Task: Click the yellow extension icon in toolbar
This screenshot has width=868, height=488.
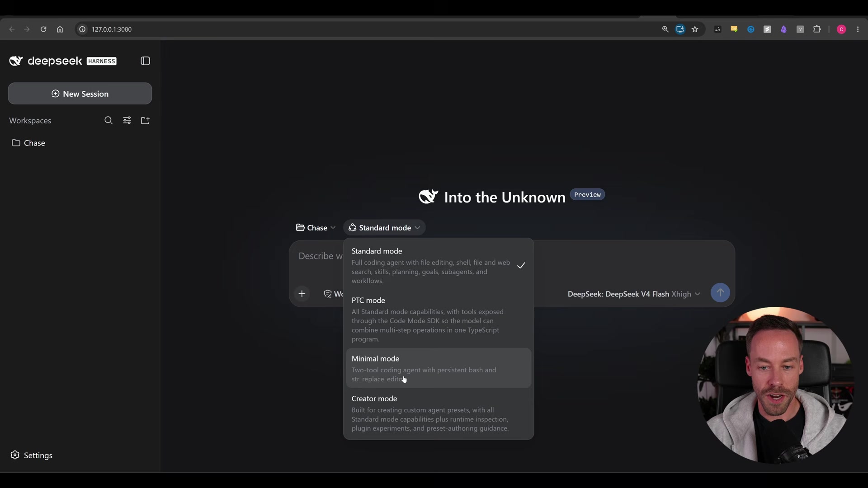Action: [x=734, y=29]
